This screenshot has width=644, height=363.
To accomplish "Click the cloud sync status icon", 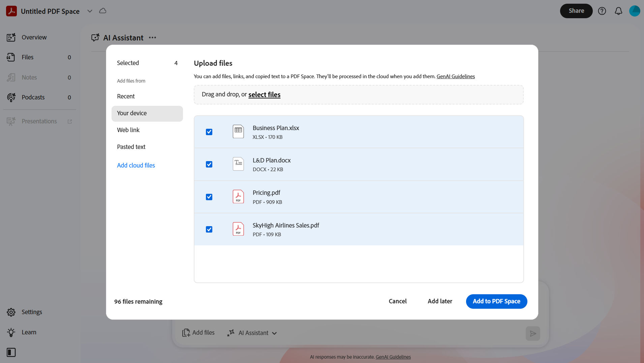I will [x=103, y=11].
